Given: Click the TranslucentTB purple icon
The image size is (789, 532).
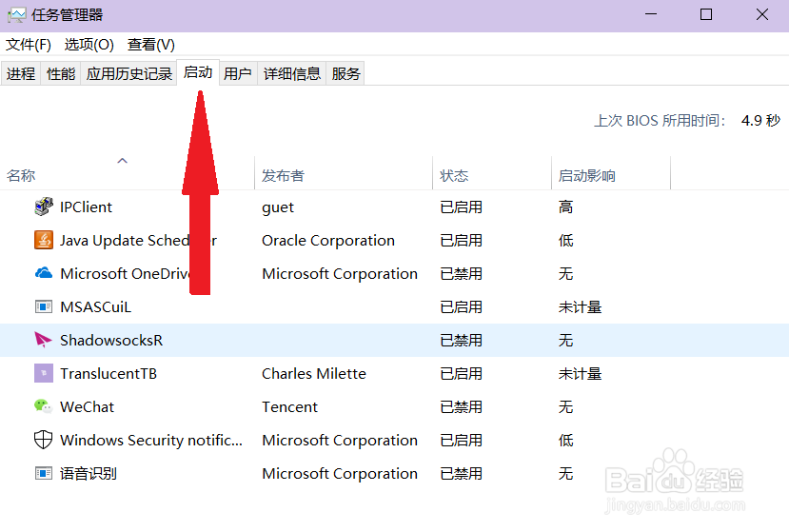Looking at the screenshot, I should point(43,373).
